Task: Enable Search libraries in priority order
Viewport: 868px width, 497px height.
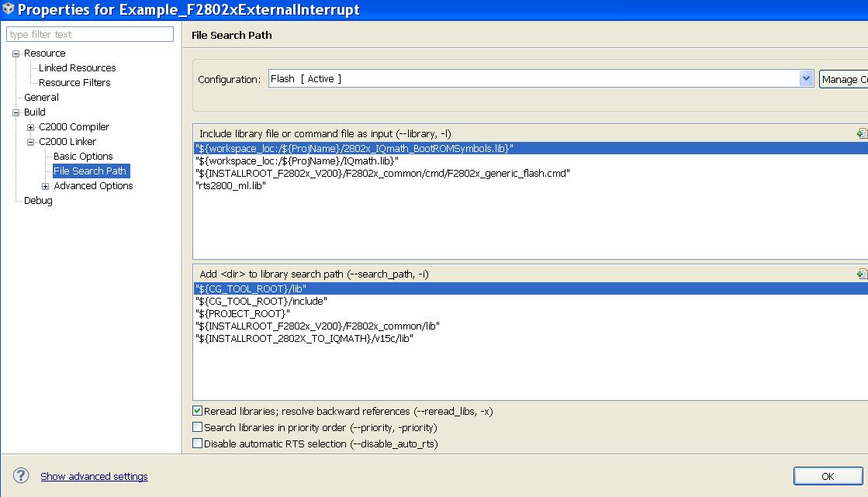Action: 198,426
